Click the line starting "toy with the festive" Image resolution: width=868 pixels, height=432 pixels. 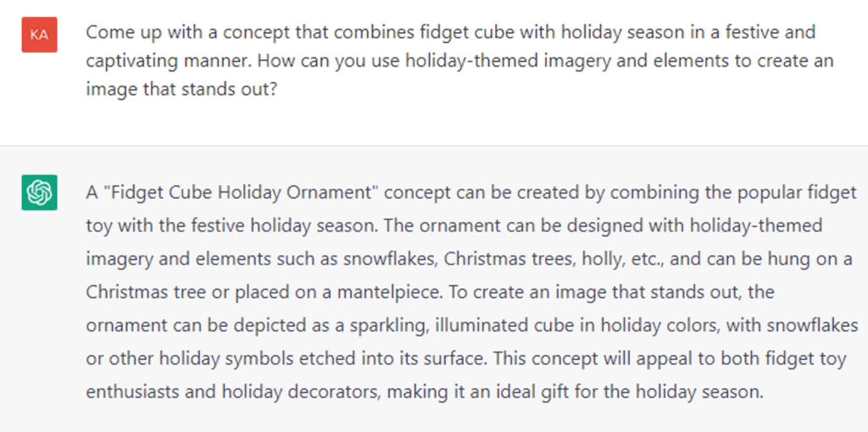(454, 225)
